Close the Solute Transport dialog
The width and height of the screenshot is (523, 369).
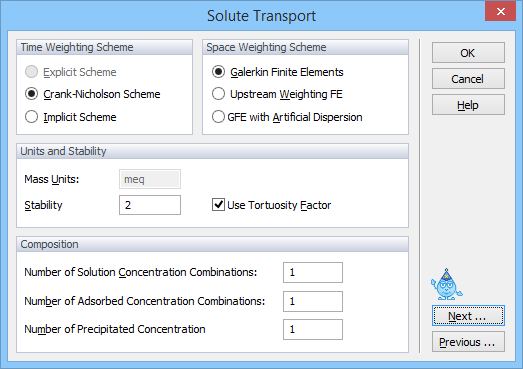[x=500, y=11]
